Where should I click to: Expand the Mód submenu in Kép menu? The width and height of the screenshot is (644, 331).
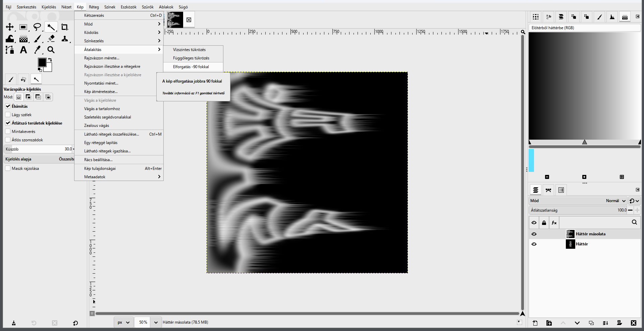[119, 24]
